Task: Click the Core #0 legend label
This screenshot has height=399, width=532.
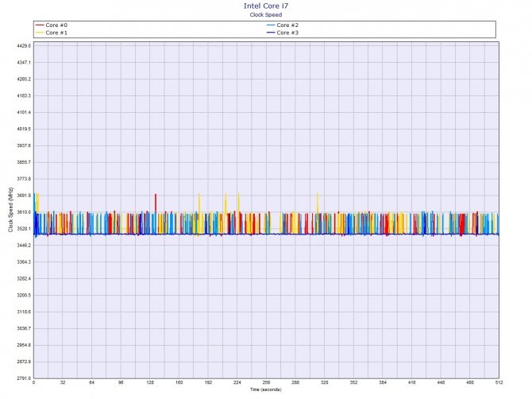Action: coord(56,25)
